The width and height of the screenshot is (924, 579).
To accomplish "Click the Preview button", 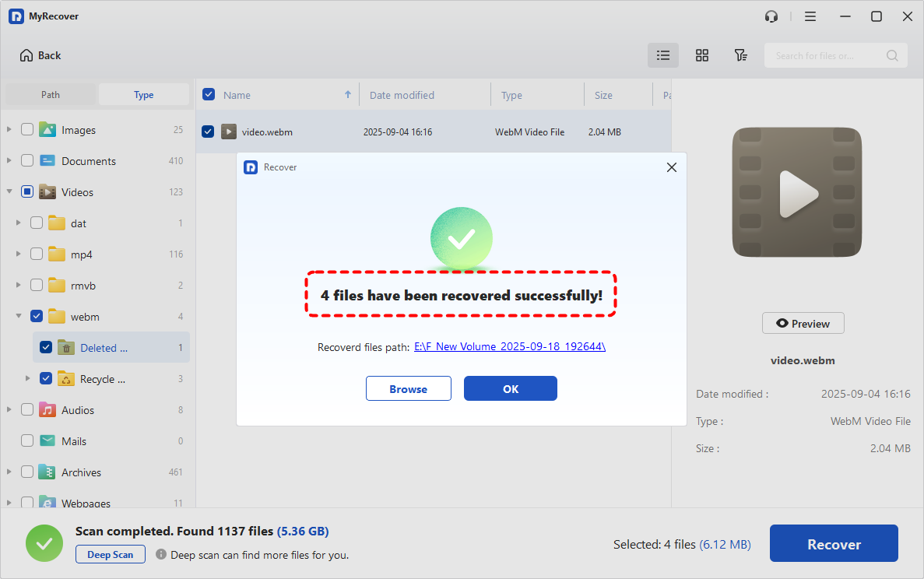I will pos(803,324).
